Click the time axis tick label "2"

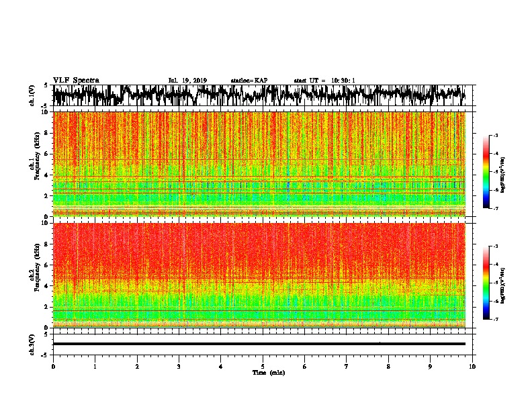[x=137, y=367]
